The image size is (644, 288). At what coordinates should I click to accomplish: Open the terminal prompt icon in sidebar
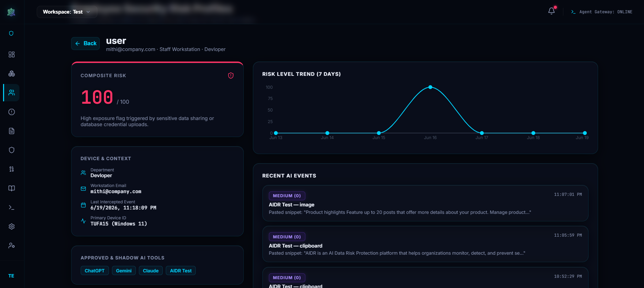point(12,207)
